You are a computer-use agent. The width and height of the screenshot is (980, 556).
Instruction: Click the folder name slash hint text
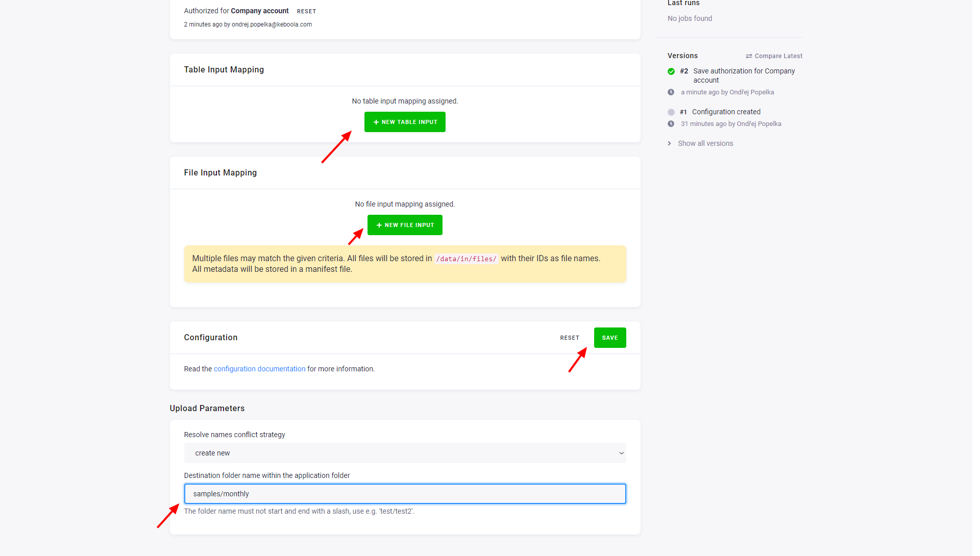point(299,511)
